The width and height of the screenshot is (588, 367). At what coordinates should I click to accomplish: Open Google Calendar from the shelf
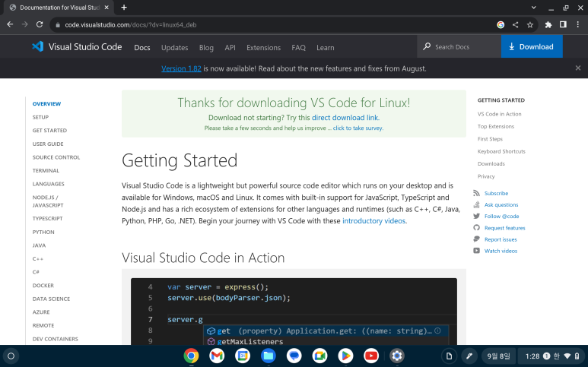point(243,356)
